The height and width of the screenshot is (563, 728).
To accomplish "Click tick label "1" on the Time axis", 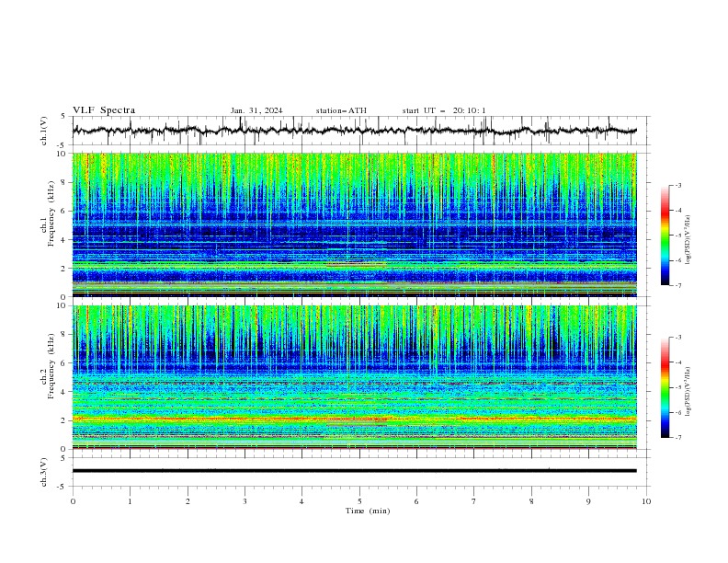I will 130,501.
